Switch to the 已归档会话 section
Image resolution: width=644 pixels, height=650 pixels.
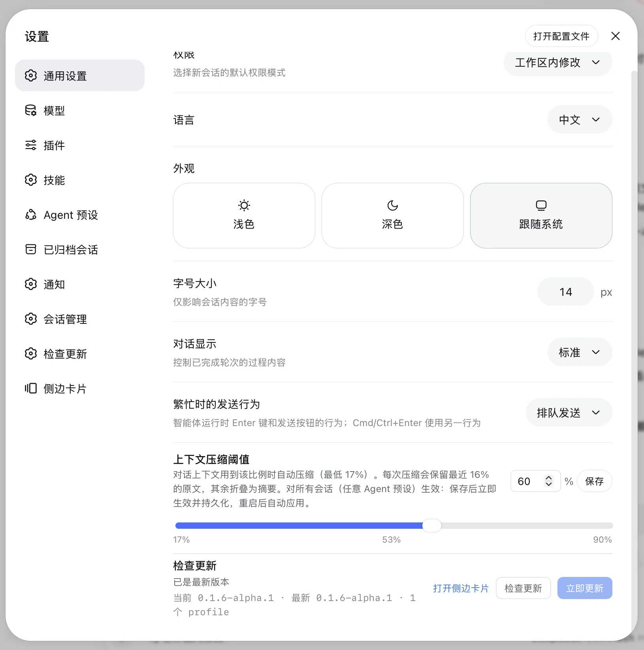click(x=80, y=249)
